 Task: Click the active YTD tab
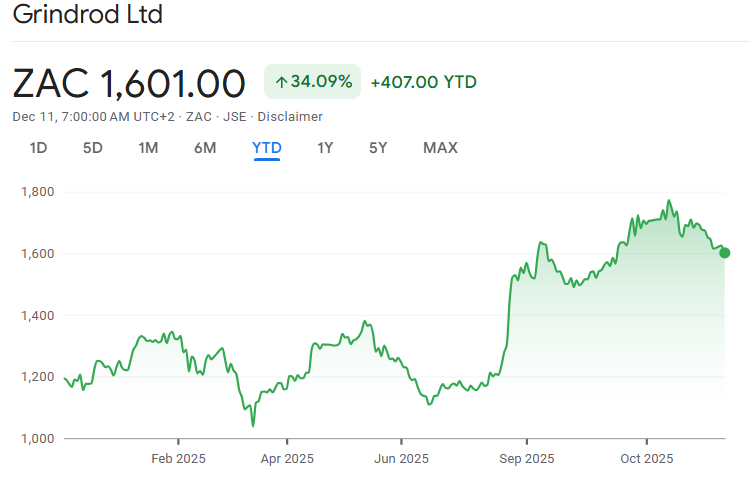point(267,148)
